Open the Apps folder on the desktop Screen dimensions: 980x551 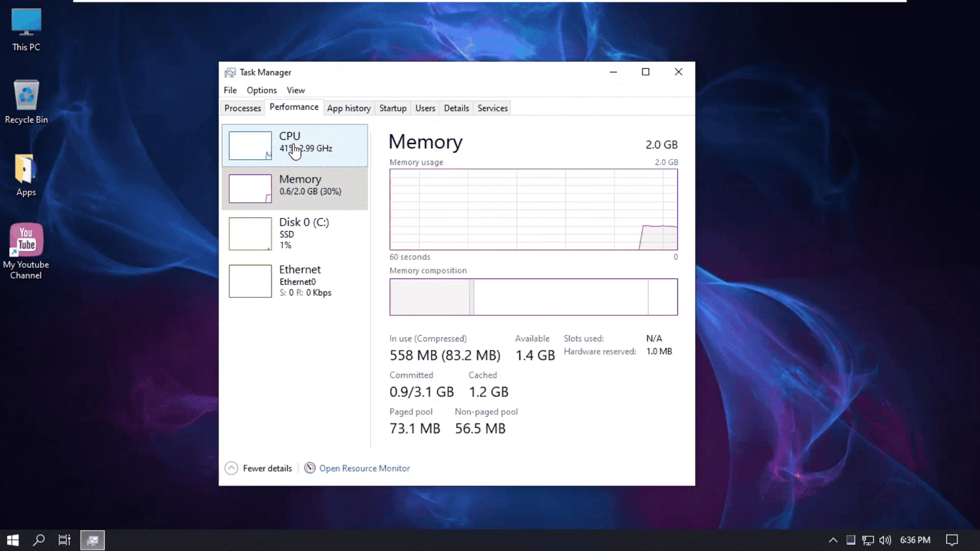(x=26, y=175)
